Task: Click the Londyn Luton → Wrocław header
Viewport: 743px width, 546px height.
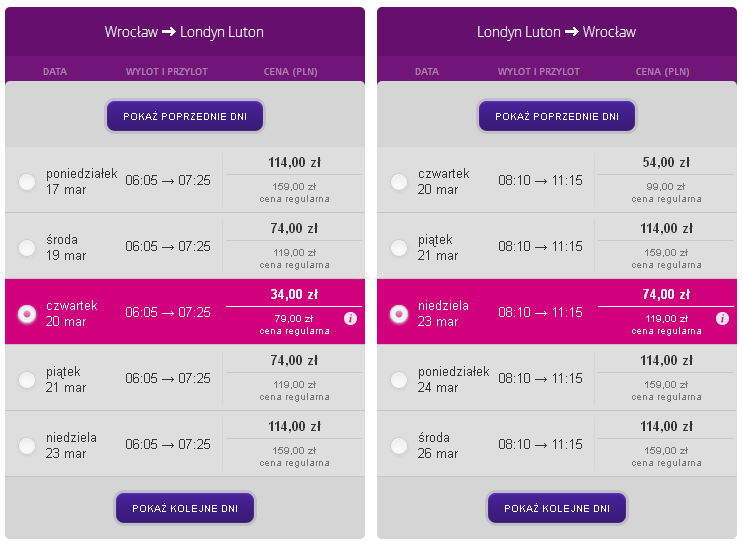Action: [x=556, y=32]
